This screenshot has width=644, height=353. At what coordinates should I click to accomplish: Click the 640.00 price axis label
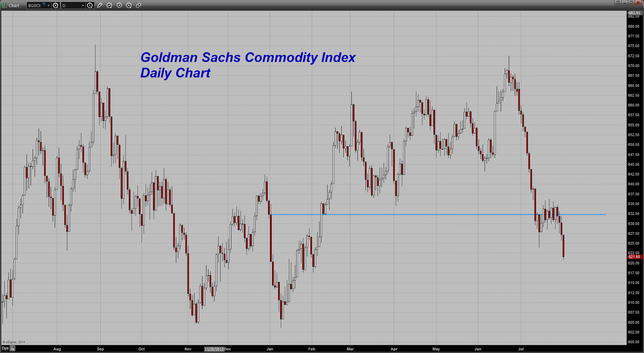pyautogui.click(x=634, y=184)
